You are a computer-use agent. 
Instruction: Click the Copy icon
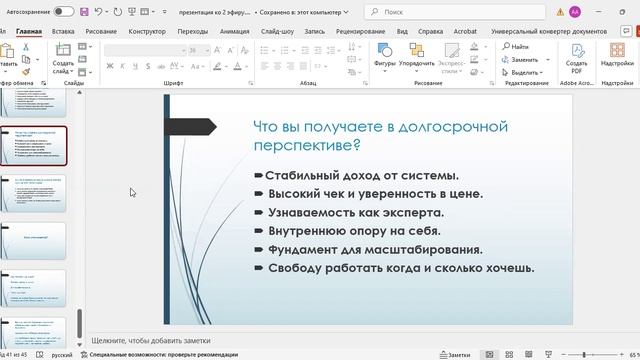(x=26, y=60)
